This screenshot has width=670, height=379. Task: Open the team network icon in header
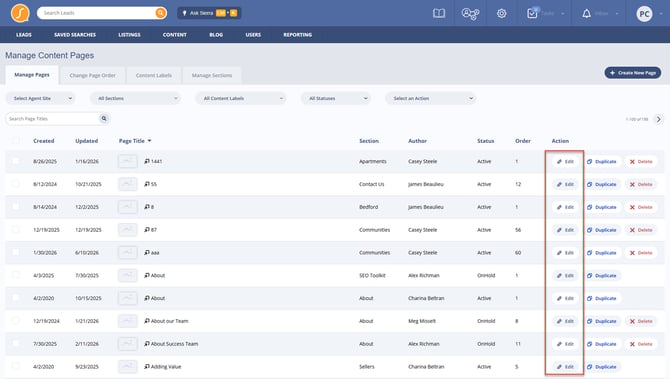[470, 14]
